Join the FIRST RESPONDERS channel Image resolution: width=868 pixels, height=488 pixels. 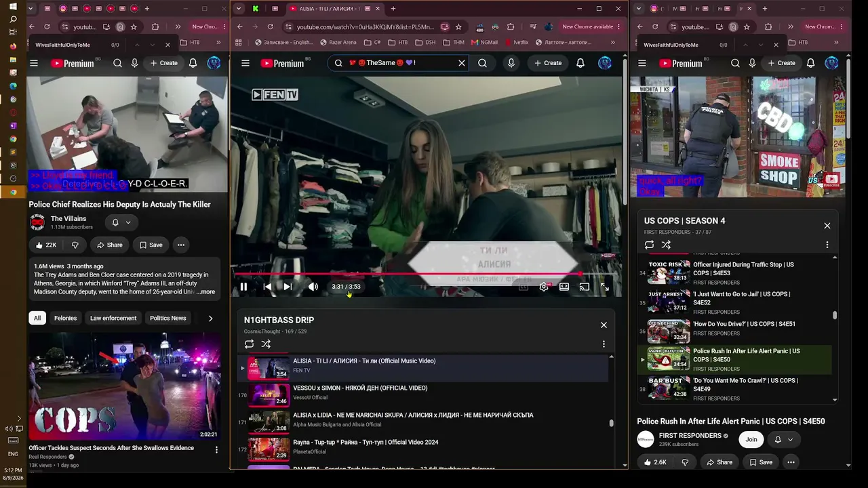pyautogui.click(x=751, y=439)
